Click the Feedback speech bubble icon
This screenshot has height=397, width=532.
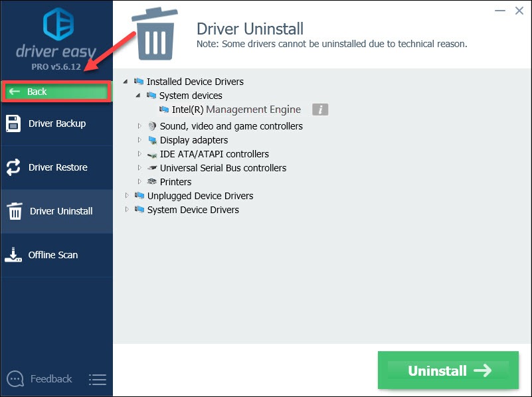[15, 378]
